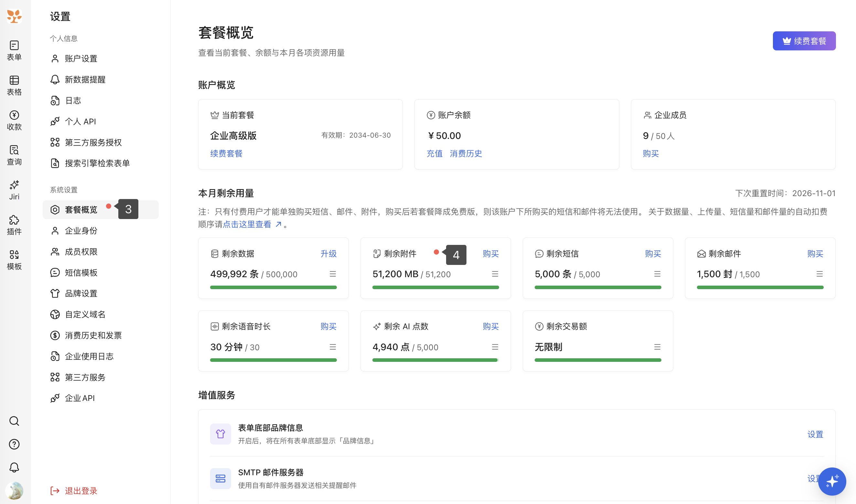Open the 剩余短信 details list icon
The height and width of the screenshot is (504, 856).
click(657, 274)
